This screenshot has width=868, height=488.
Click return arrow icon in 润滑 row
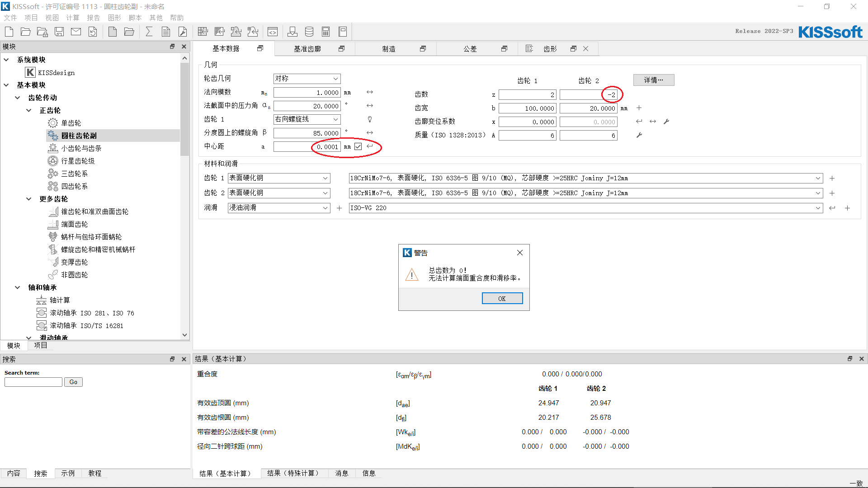[x=832, y=208]
